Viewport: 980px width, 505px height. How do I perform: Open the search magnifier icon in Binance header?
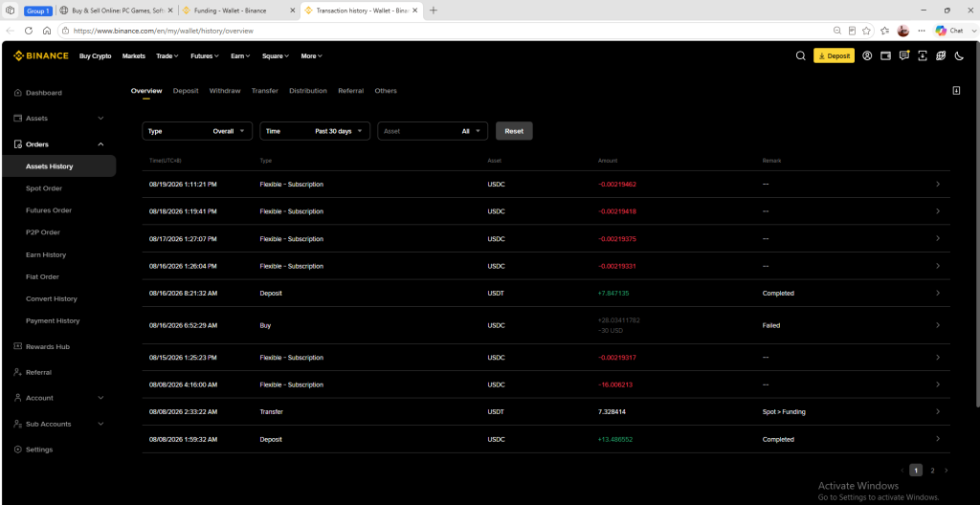pos(801,55)
